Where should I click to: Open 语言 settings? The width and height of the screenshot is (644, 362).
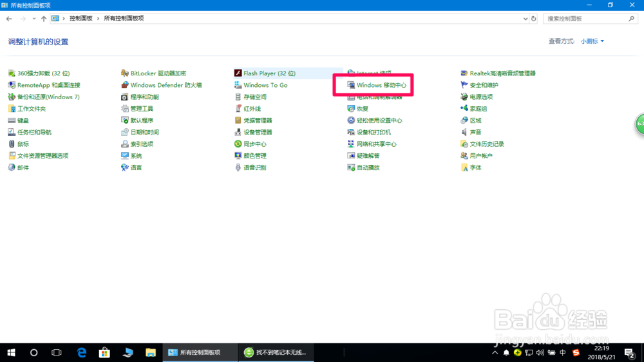(x=131, y=167)
